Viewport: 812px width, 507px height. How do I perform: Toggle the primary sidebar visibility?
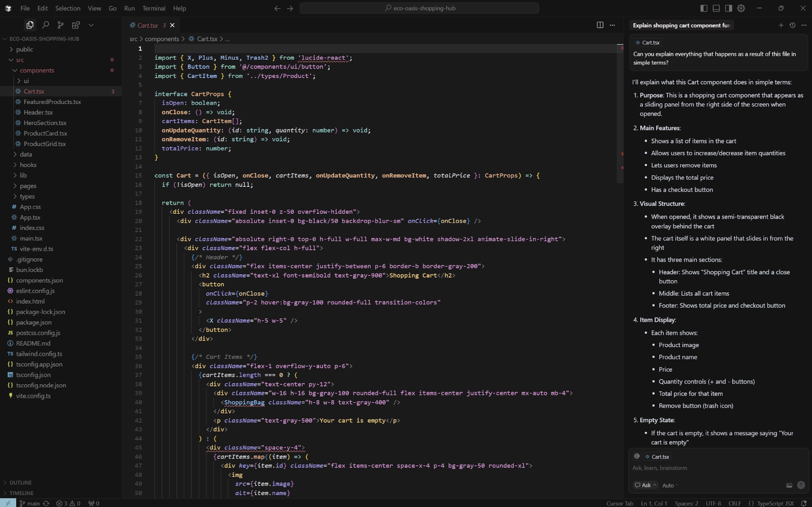click(x=703, y=8)
